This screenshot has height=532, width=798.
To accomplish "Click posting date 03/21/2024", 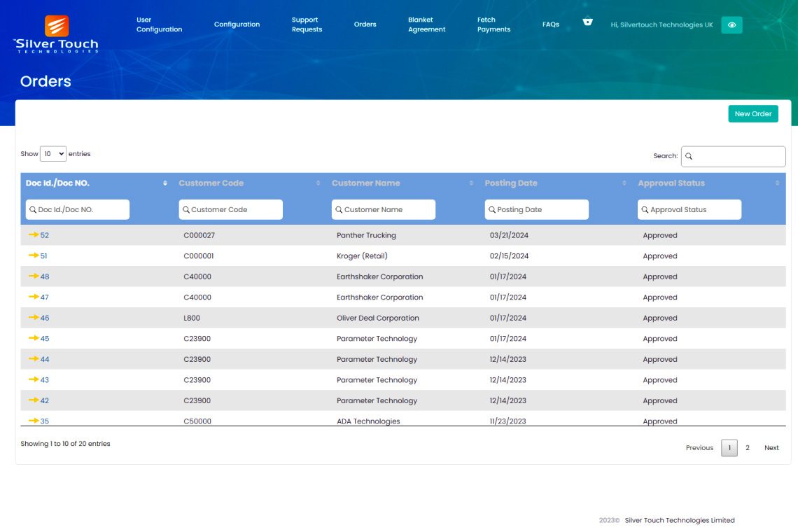I will pos(509,235).
